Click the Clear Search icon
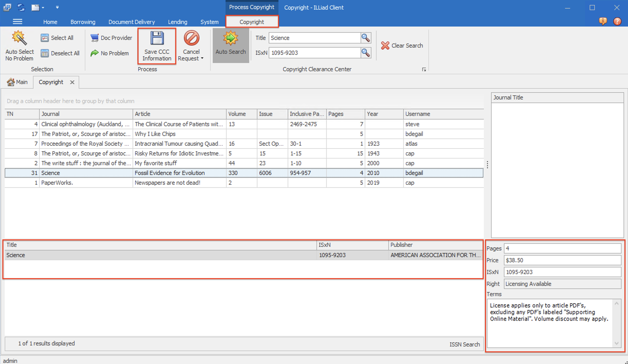628x364 pixels. tap(402, 45)
